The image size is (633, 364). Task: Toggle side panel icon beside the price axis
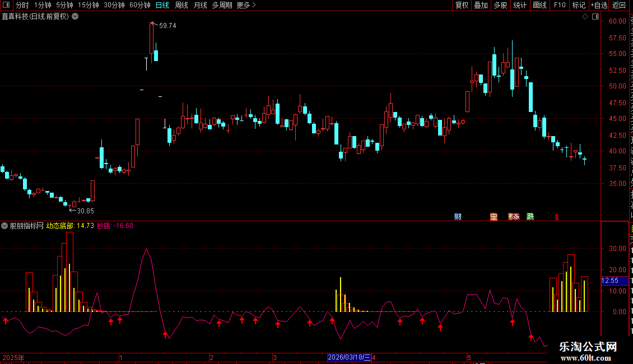[595, 17]
